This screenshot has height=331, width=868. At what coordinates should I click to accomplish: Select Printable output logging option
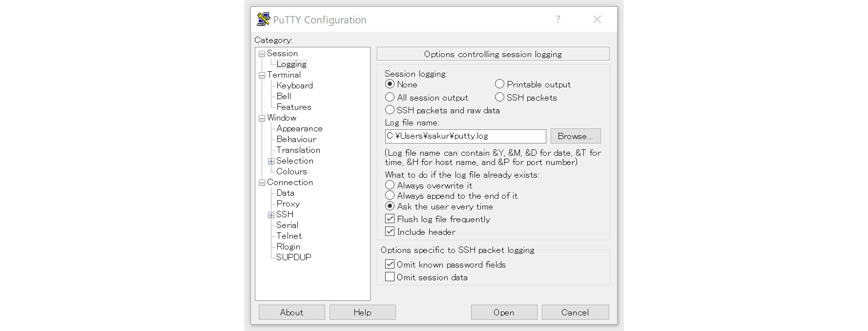click(499, 84)
